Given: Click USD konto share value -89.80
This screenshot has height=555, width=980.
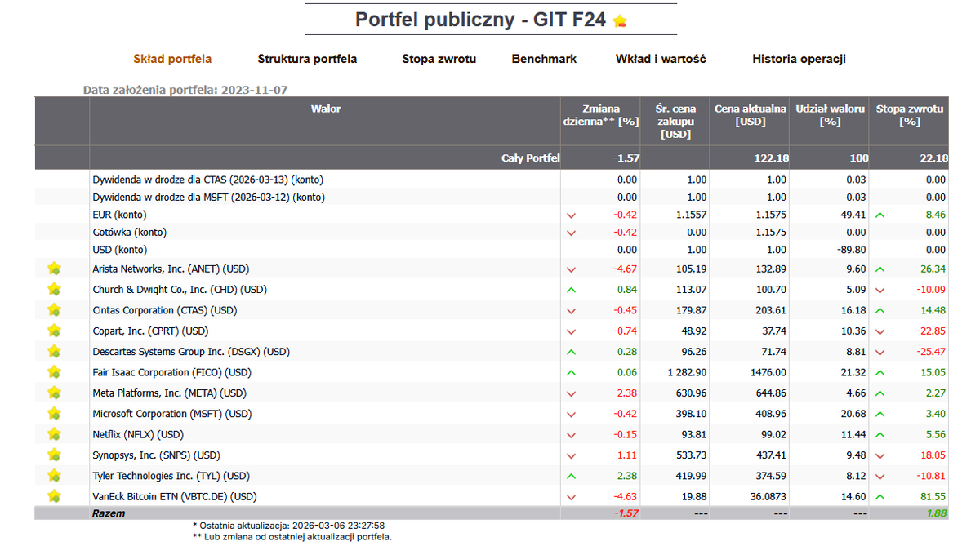Looking at the screenshot, I should click(851, 250).
